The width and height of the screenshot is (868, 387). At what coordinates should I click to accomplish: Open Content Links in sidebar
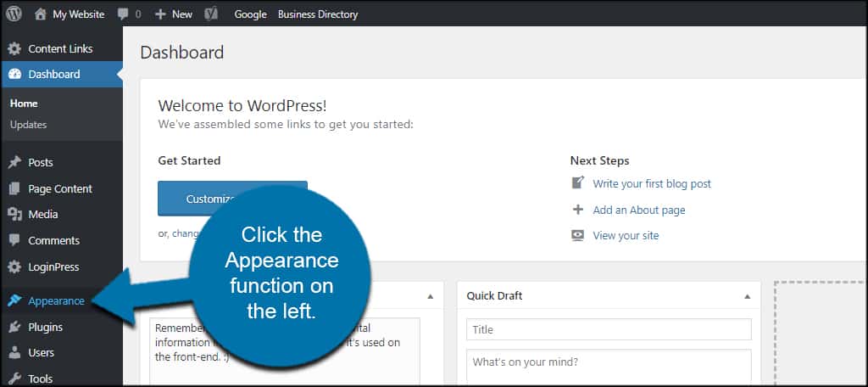61,48
